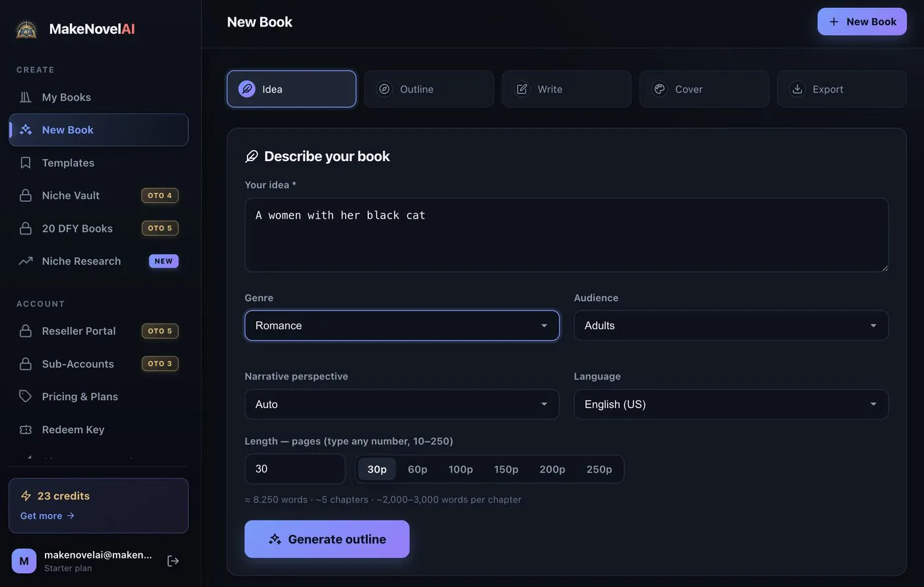Click the Templates bookmark icon

coord(26,162)
